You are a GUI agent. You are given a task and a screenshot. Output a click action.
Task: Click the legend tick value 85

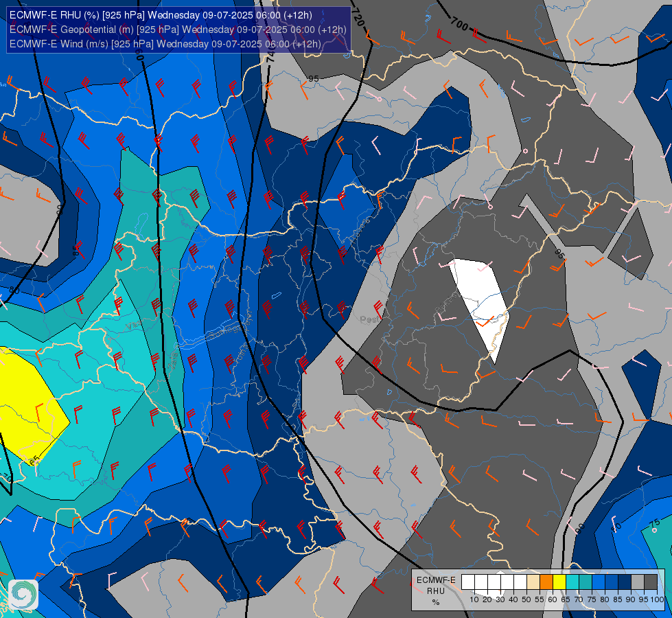(x=618, y=599)
